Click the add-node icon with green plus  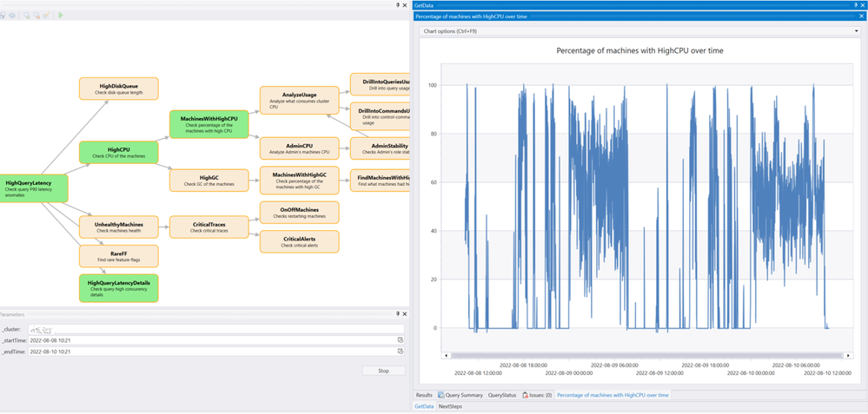pyautogui.click(x=27, y=15)
